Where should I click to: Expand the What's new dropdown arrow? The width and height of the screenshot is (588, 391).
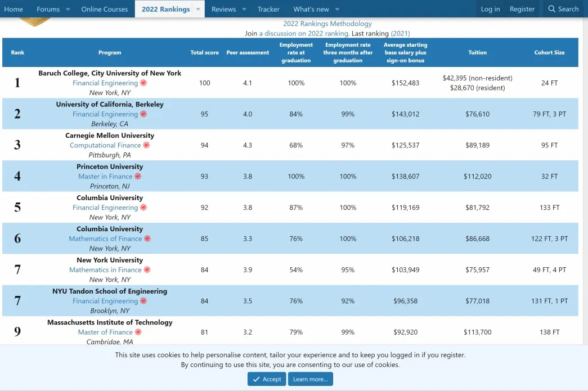click(338, 9)
